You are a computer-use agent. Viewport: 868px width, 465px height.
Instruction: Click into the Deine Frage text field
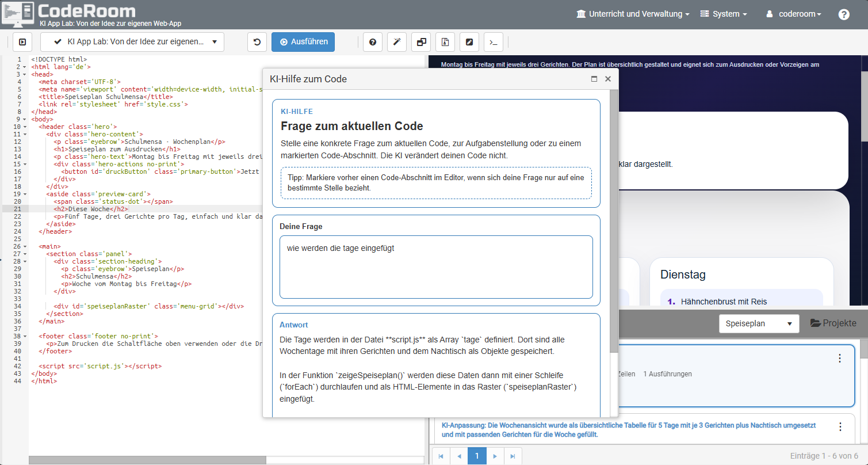click(436, 267)
